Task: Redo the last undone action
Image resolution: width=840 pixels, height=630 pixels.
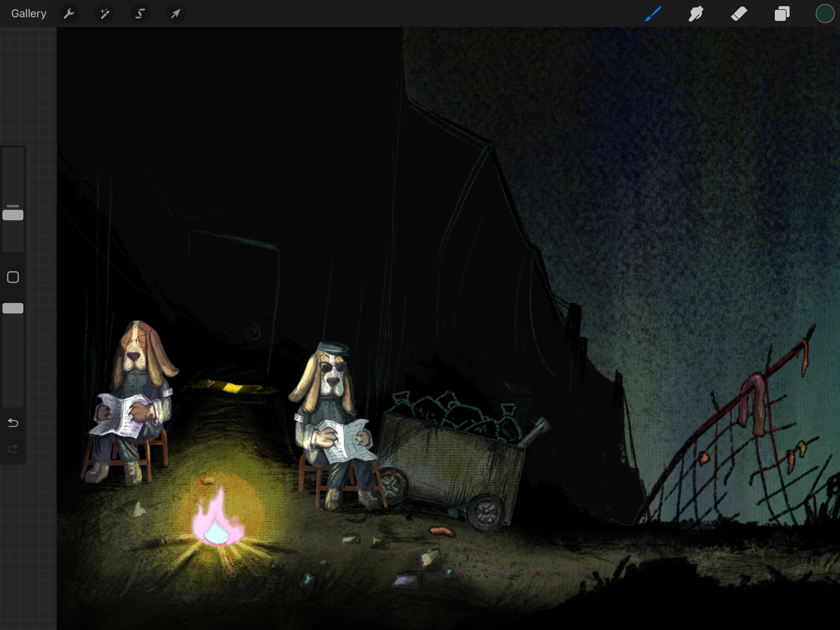Action: click(13, 449)
